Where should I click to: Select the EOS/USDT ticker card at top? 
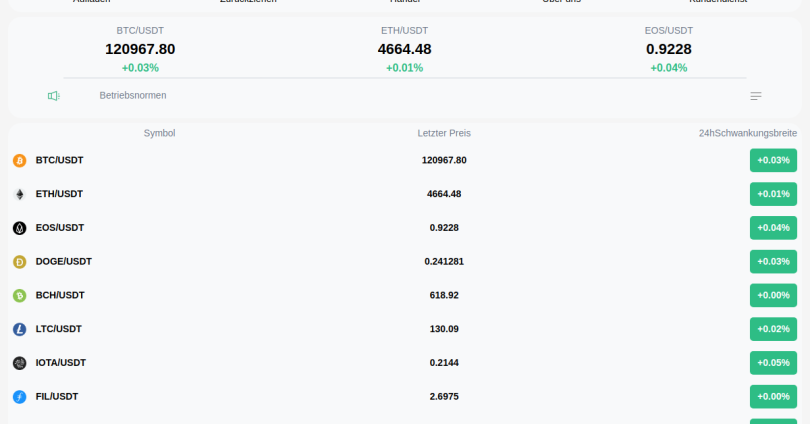click(x=669, y=49)
